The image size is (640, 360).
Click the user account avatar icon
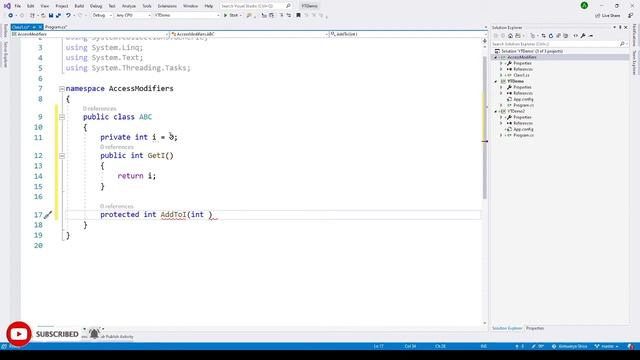(584, 6)
